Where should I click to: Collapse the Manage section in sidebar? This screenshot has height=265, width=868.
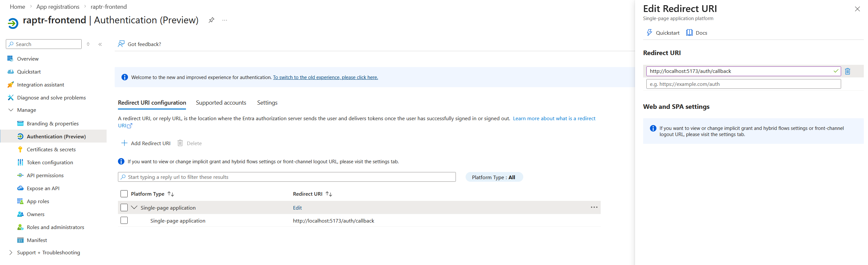tap(11, 110)
